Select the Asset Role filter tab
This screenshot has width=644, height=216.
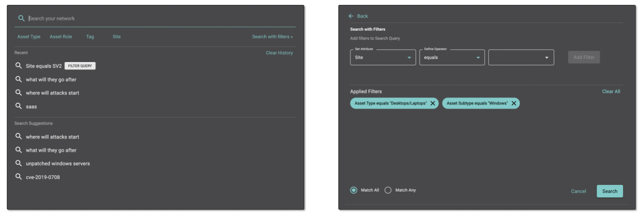tap(61, 37)
